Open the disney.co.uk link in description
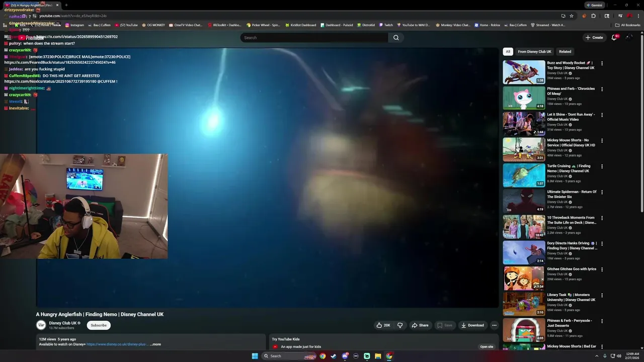Screen dimensions: 644x362 pyautogui.click(x=117, y=344)
